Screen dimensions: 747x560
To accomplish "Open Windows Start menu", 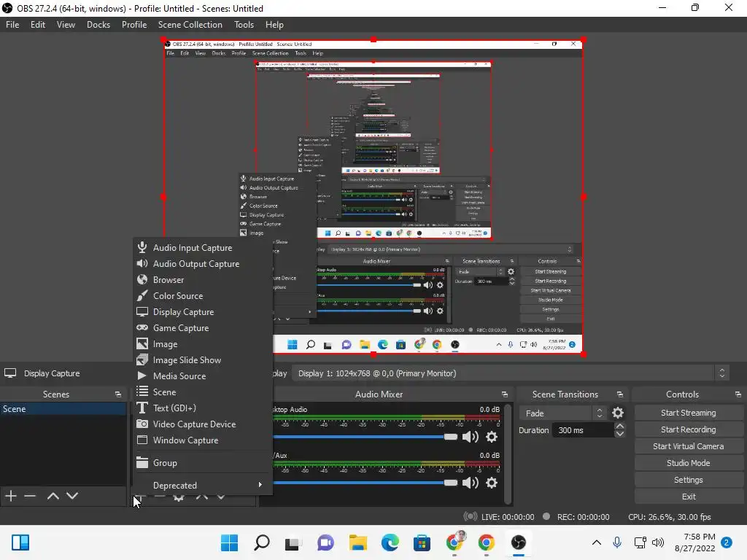I will pyautogui.click(x=229, y=542).
